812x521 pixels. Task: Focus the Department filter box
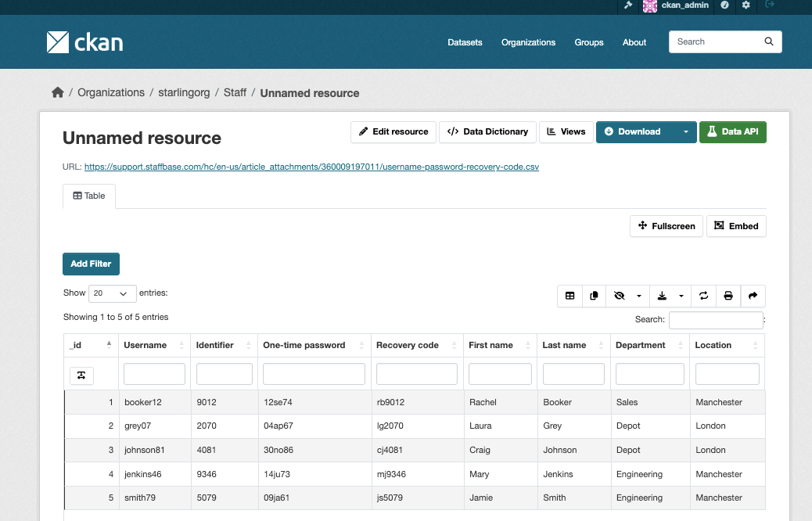[x=650, y=374]
